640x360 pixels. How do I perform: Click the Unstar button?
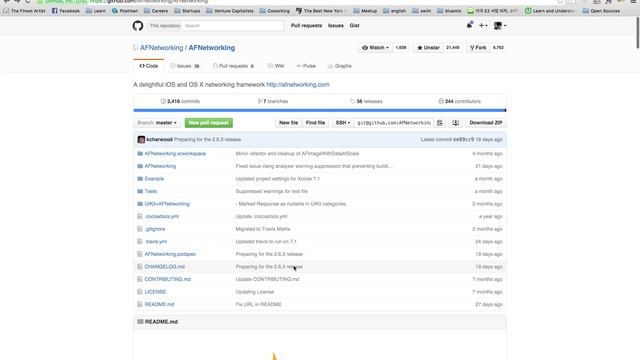[x=428, y=48]
